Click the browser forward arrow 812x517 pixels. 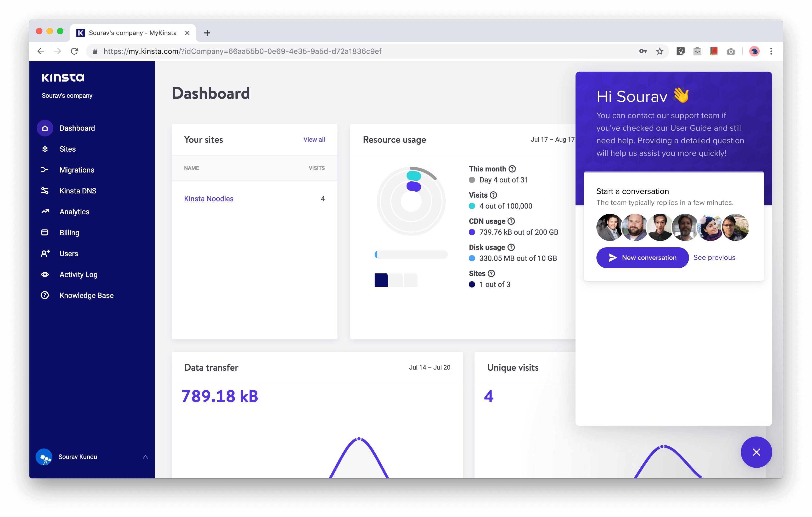click(58, 51)
